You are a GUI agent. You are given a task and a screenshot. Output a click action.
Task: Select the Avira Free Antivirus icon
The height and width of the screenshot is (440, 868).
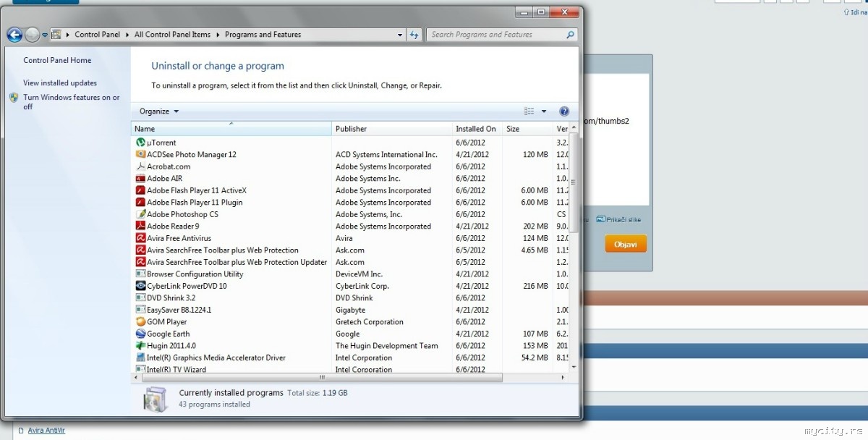pos(141,238)
